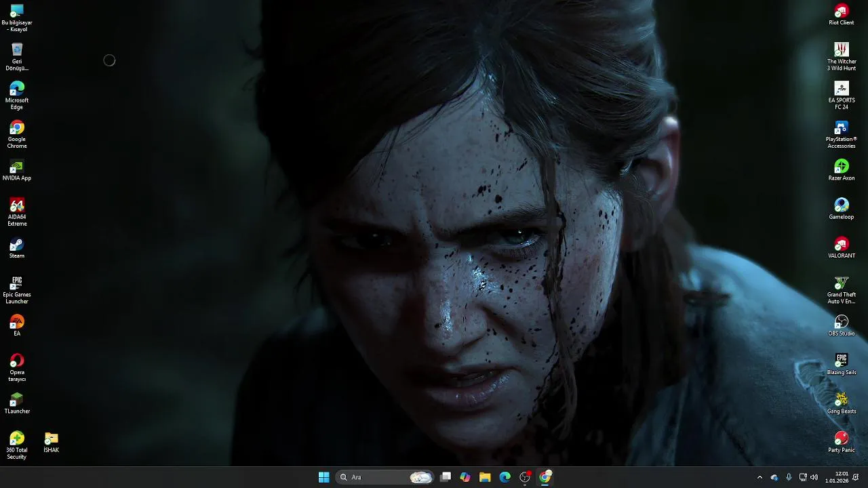Viewport: 868px width, 488px height.
Task: Click the OBS Studio desktop icon
Action: click(842, 325)
